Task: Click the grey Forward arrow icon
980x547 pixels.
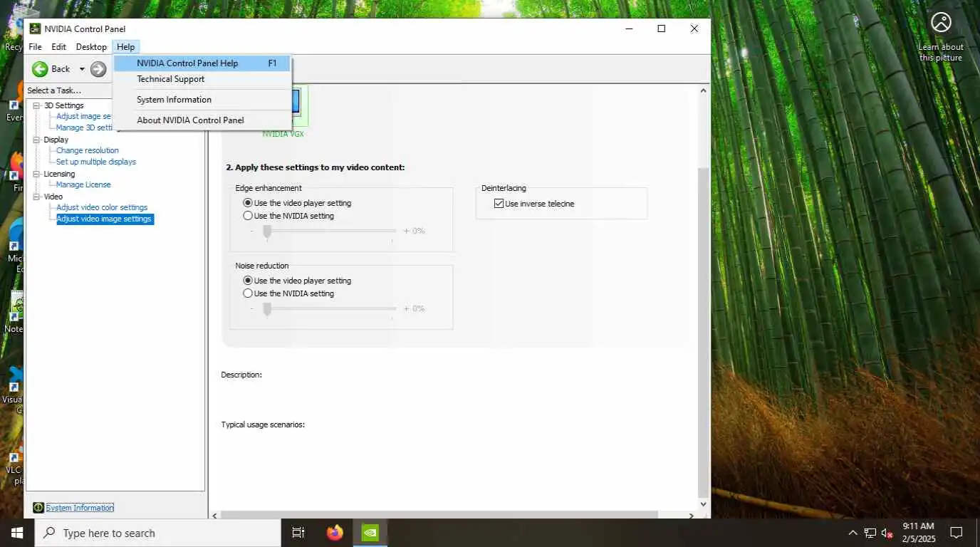Action: point(98,69)
